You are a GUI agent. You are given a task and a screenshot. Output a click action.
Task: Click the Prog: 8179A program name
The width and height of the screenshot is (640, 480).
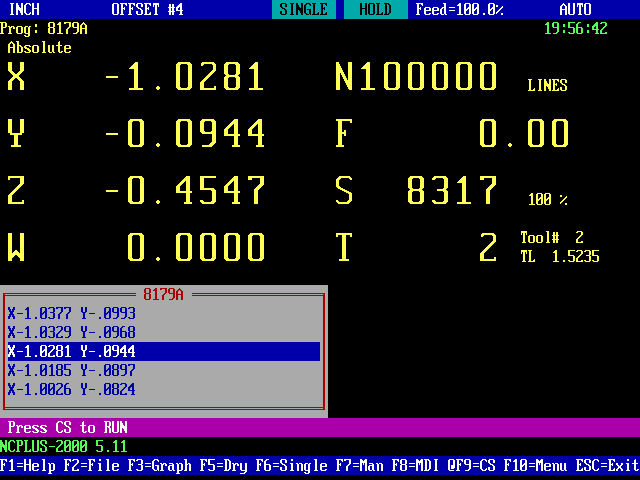coord(44,29)
